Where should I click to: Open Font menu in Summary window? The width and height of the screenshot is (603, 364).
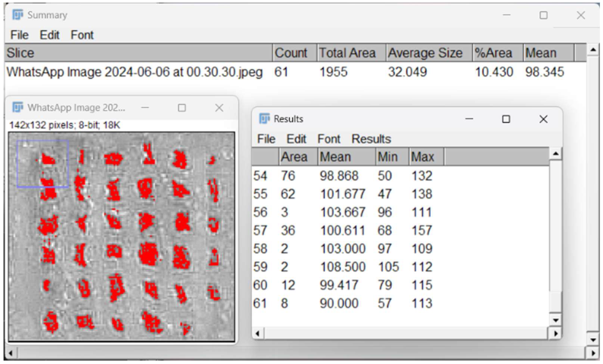(x=82, y=35)
